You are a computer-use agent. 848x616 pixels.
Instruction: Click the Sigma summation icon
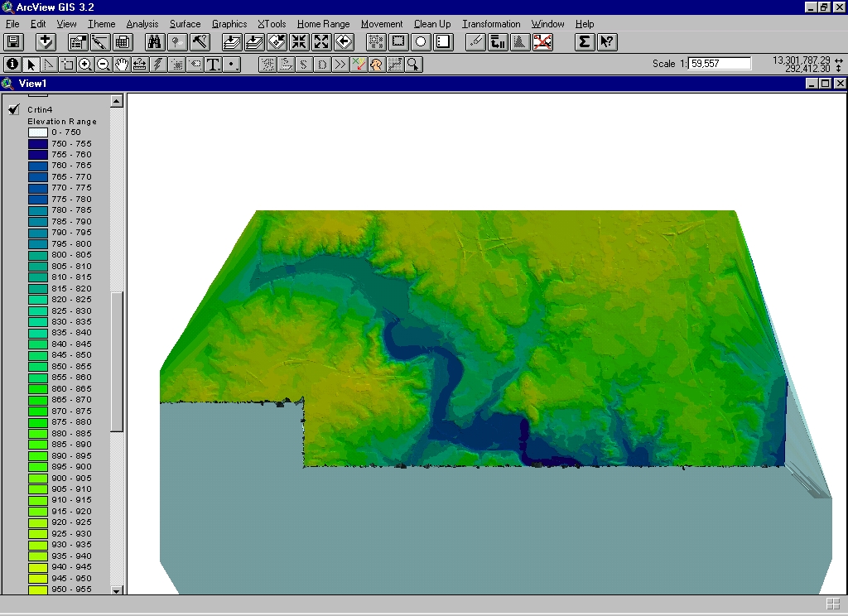point(584,42)
